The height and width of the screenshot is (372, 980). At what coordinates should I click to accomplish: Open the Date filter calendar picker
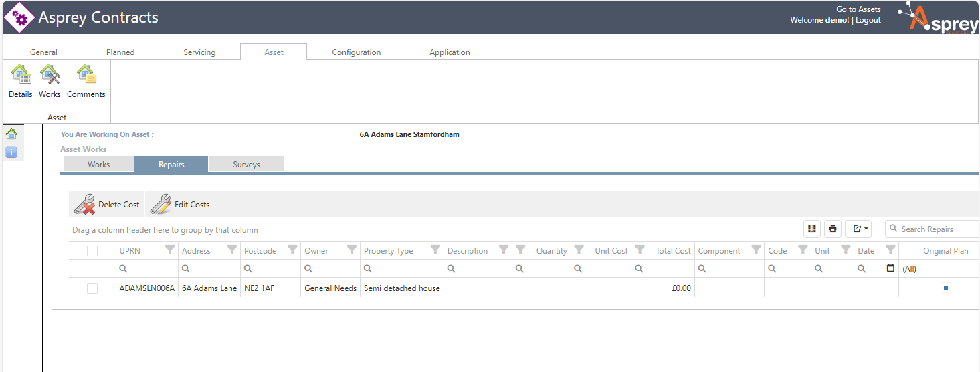click(890, 268)
